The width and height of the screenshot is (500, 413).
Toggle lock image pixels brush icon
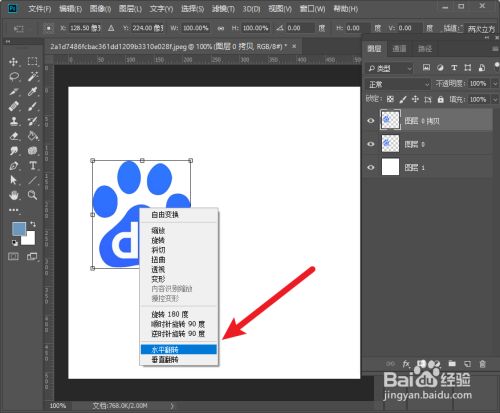(403, 99)
